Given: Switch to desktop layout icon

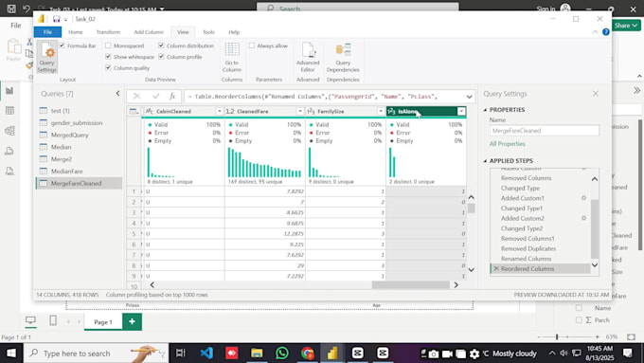Looking at the screenshot, I should click(30, 320).
